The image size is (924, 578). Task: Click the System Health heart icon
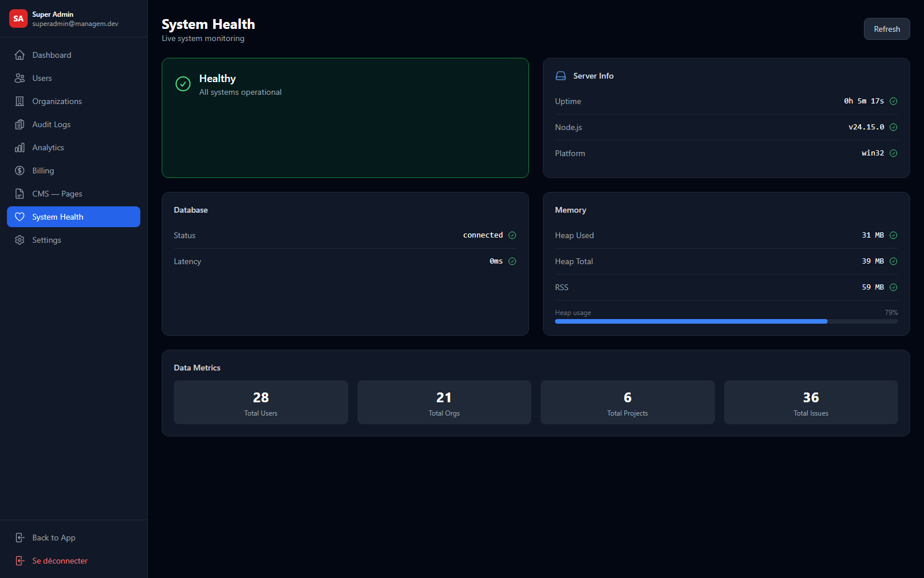(20, 217)
